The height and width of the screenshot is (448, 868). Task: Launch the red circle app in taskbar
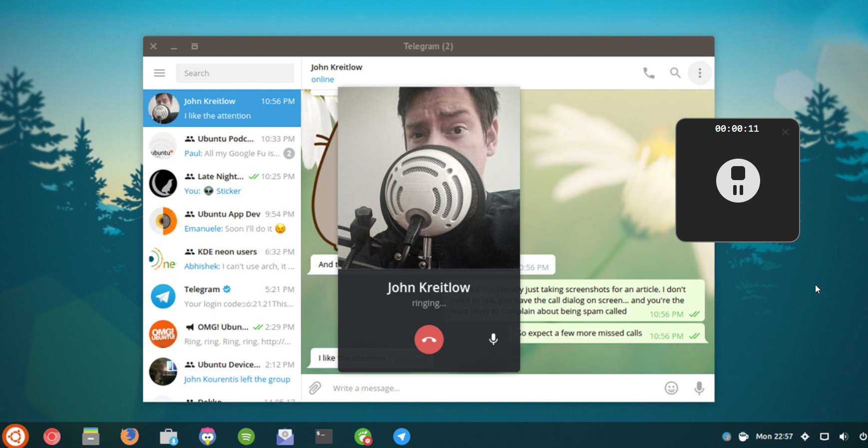point(52,437)
